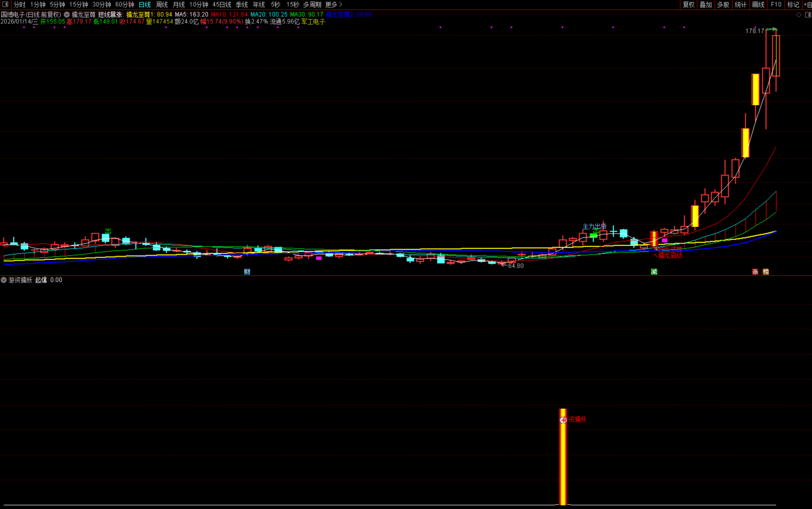This screenshot has height=509, width=812.
Task: Click the yellow 游资擒妖 signal bar
Action: [x=563, y=465]
